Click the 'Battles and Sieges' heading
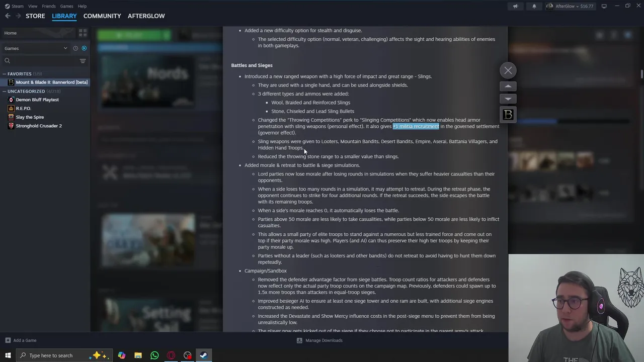The image size is (644, 362). 252,65
